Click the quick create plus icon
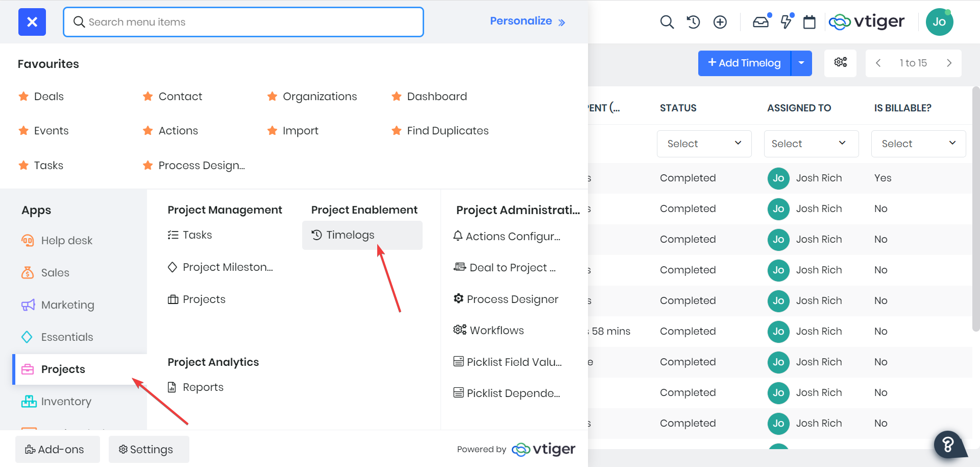The height and width of the screenshot is (467, 980). tap(720, 22)
